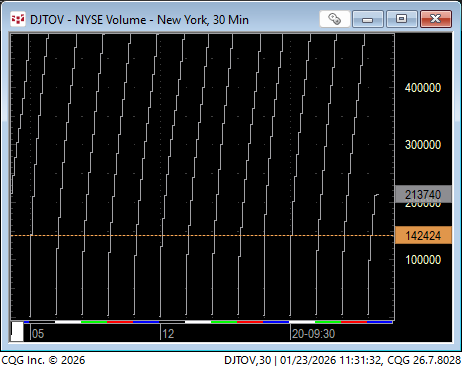Maximize the DJTOV chart window
The height and width of the screenshot is (368, 462).
pos(402,19)
